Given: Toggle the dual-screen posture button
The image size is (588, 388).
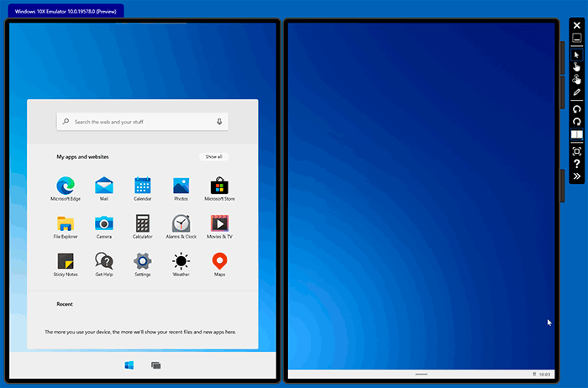Looking at the screenshot, I should click(577, 135).
